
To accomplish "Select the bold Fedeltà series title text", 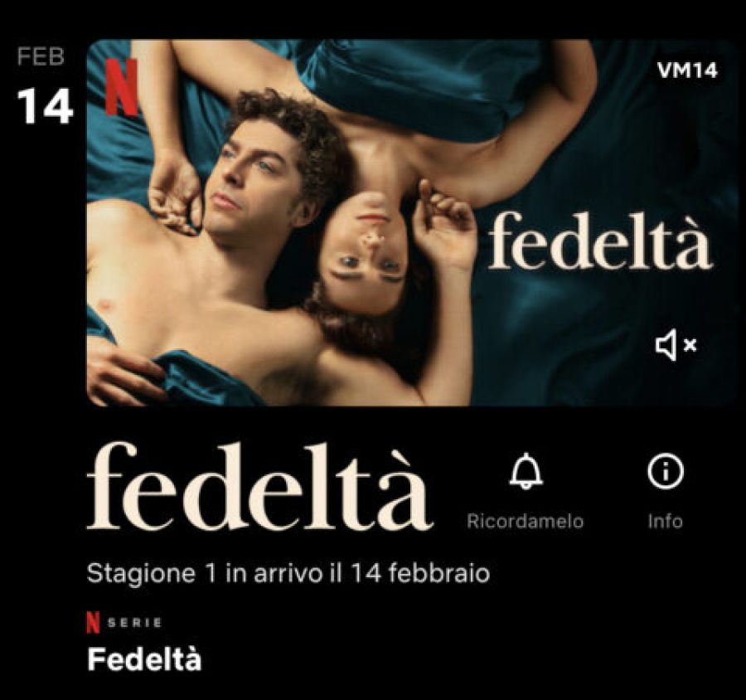I will [x=144, y=659].
